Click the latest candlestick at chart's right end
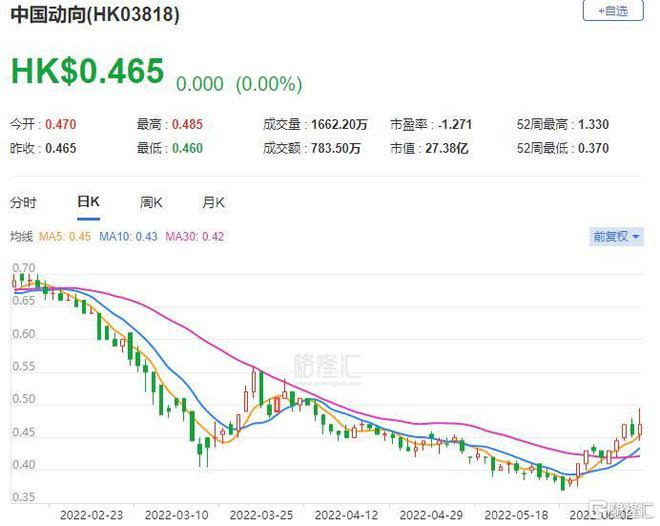 pyautogui.click(x=640, y=425)
